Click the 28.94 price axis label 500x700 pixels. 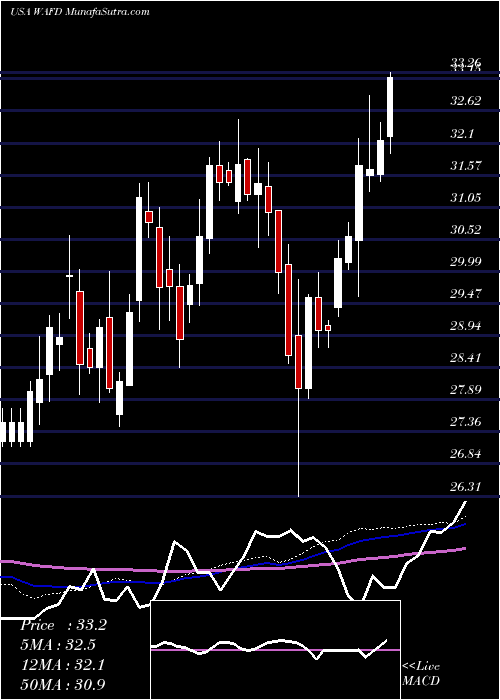pyautogui.click(x=466, y=325)
